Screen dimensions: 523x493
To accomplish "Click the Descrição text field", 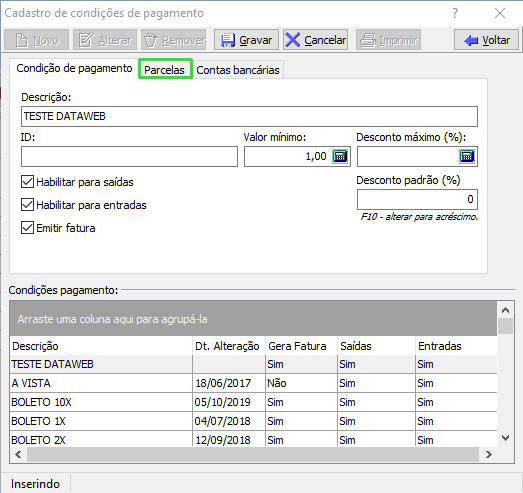I will coord(249,116).
